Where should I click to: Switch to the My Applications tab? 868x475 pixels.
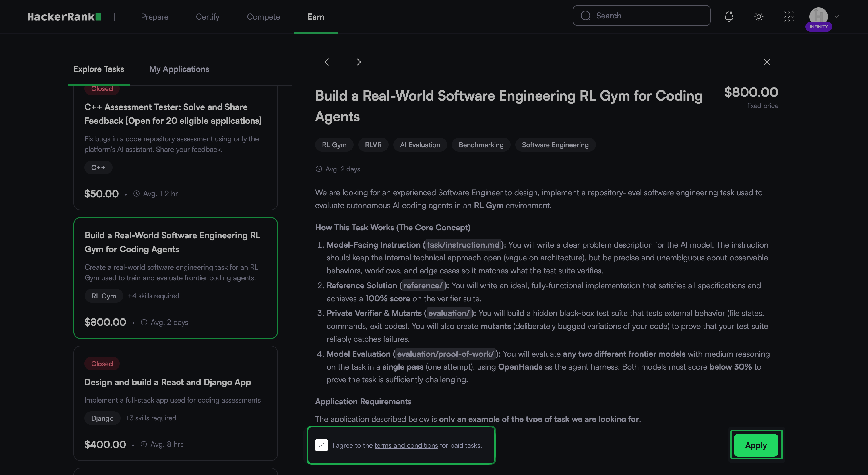tap(179, 69)
